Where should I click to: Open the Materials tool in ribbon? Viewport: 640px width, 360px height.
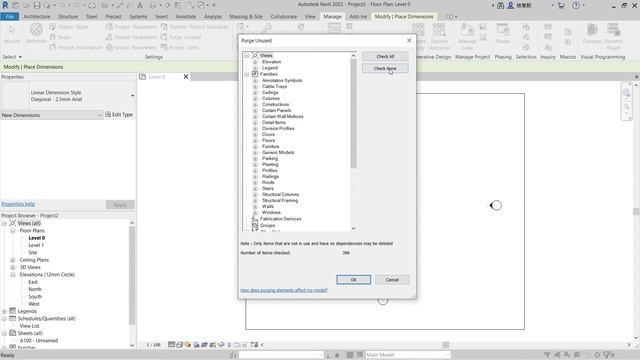click(36, 34)
